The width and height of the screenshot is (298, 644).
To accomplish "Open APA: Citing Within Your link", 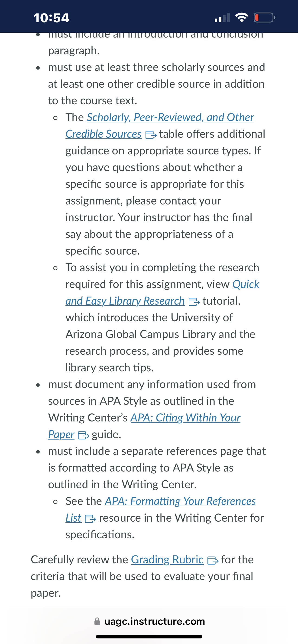I will pos(185,418).
